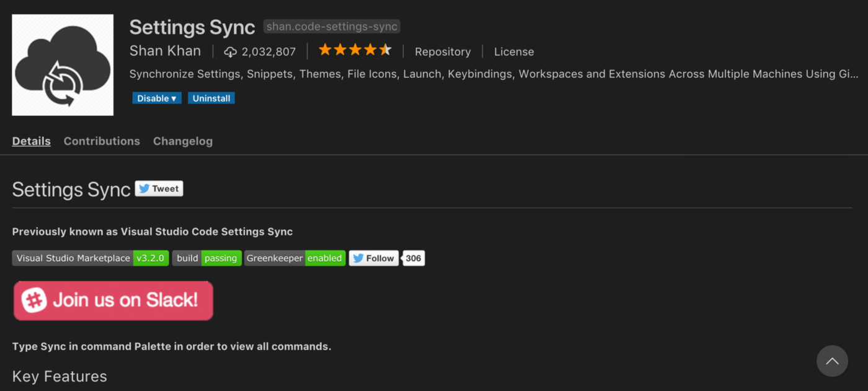
Task: Click the Twitter bird on Tweet button
Action: [144, 189]
